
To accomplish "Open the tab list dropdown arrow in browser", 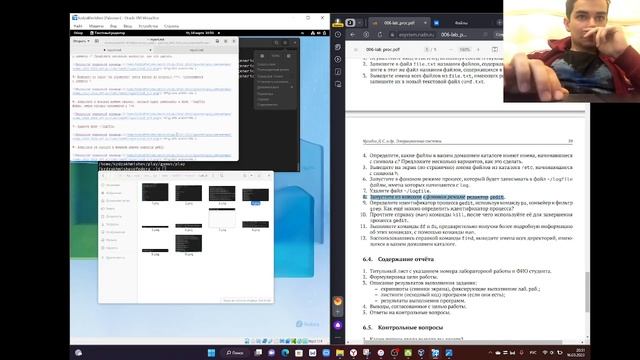I will [x=360, y=23].
